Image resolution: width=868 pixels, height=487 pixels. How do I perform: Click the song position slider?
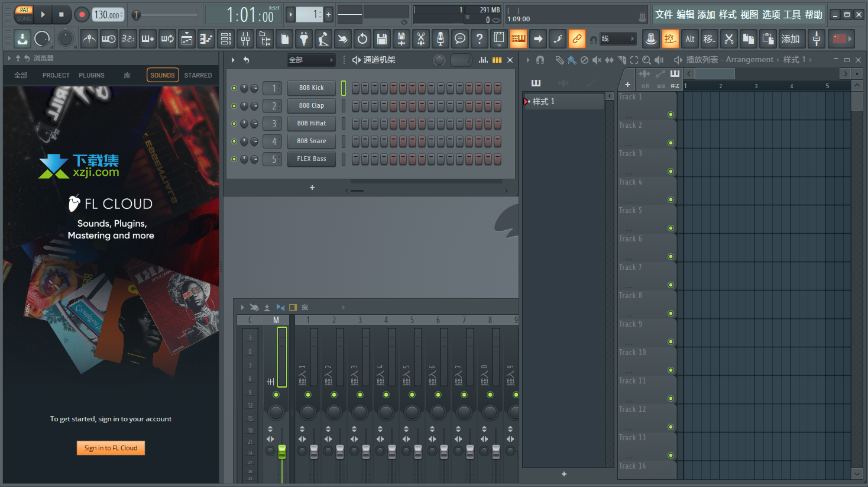[164, 15]
